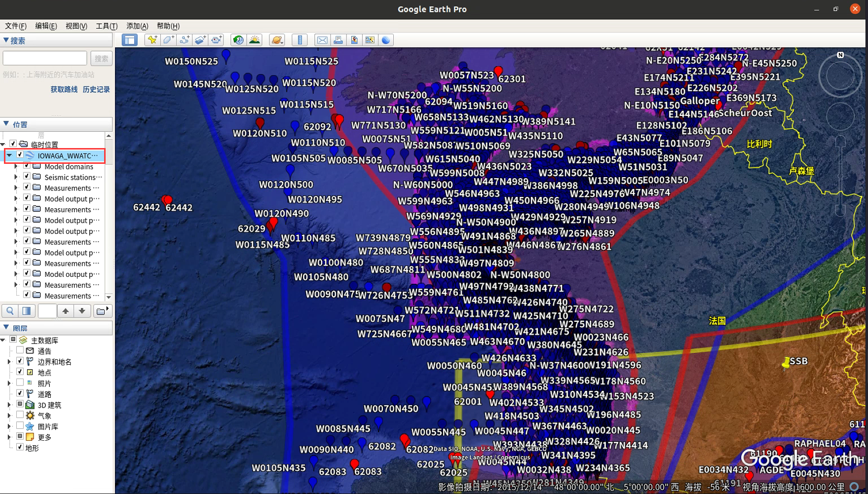Click the 主数据库 layers stack icon
This screenshot has width=868, height=494.
(x=23, y=340)
